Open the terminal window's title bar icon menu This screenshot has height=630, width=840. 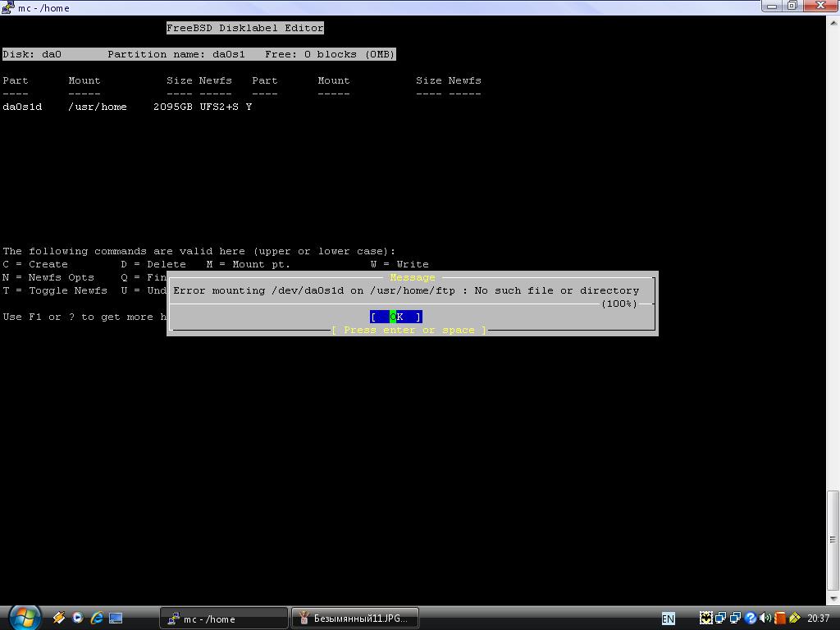coord(7,7)
